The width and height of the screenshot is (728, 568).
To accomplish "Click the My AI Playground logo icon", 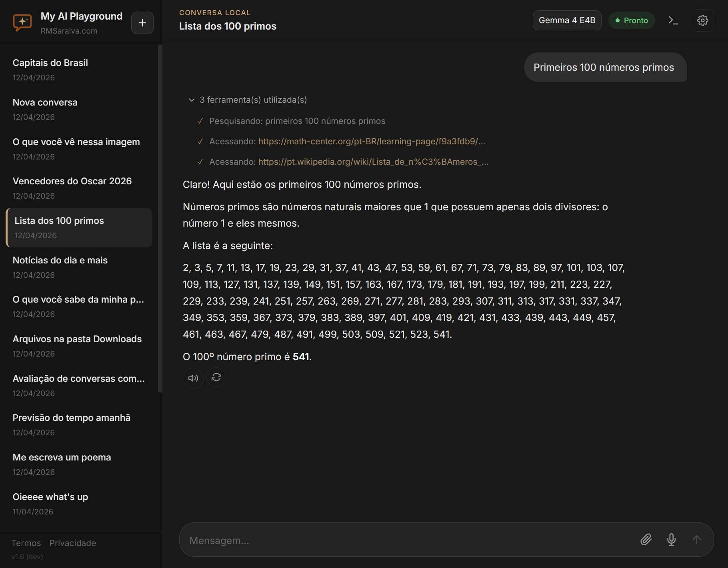I will click(22, 22).
